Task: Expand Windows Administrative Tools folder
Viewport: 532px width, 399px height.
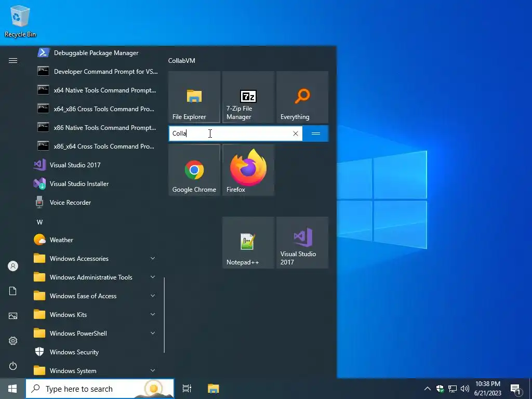Action: (97, 277)
